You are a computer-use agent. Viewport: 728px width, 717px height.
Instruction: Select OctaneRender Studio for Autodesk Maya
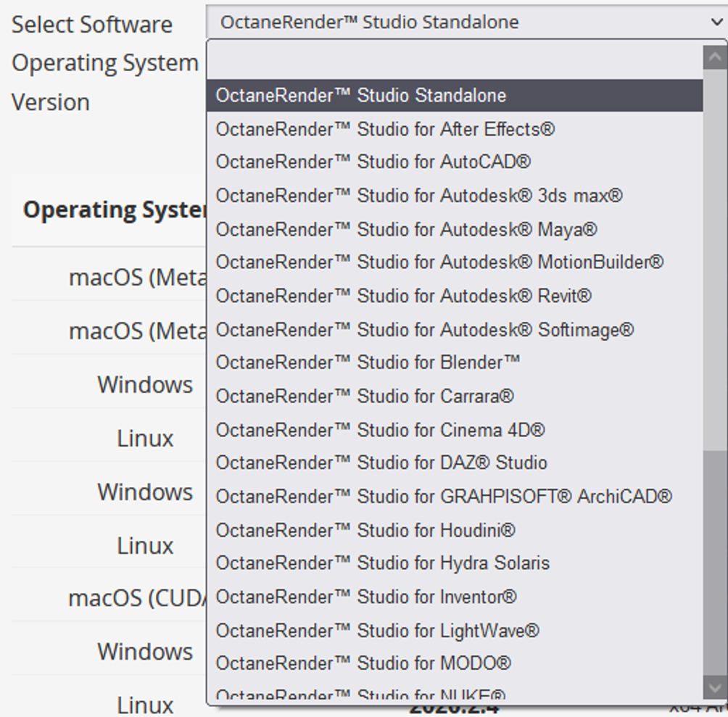[x=406, y=230]
